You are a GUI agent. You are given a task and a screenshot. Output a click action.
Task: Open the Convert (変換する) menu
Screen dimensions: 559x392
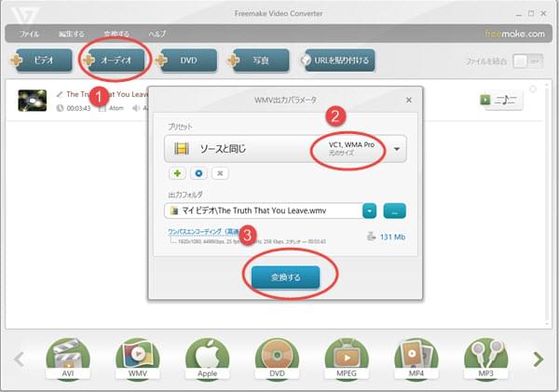click(116, 34)
